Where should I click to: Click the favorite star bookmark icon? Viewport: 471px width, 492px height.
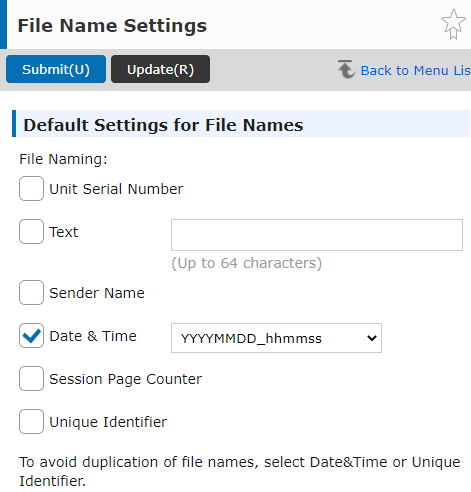pyautogui.click(x=453, y=24)
